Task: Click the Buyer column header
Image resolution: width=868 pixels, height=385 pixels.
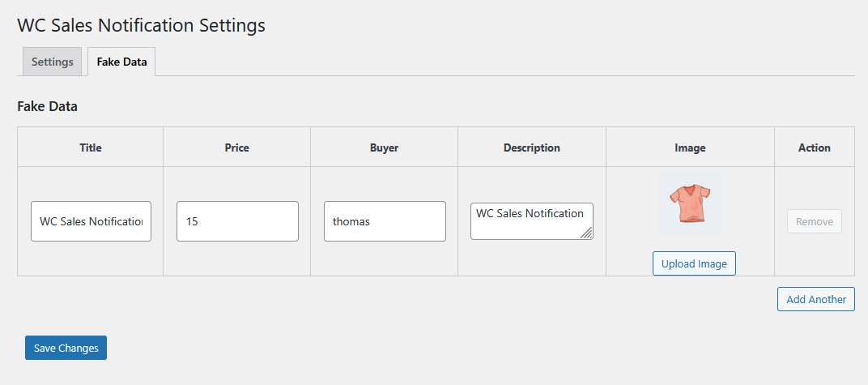Action: coord(385,148)
